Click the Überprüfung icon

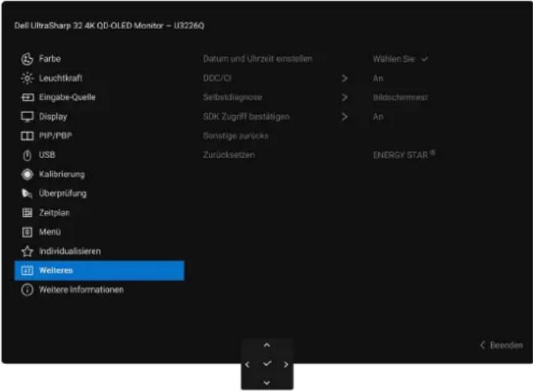click(27, 194)
